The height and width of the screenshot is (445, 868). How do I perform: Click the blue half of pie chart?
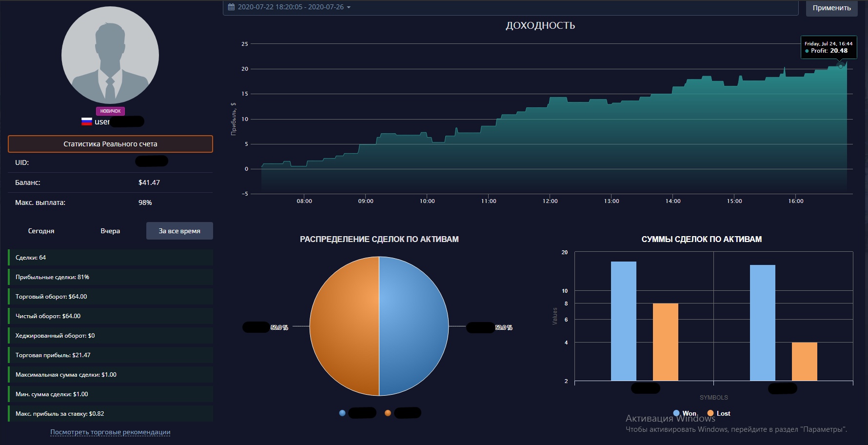point(414,326)
